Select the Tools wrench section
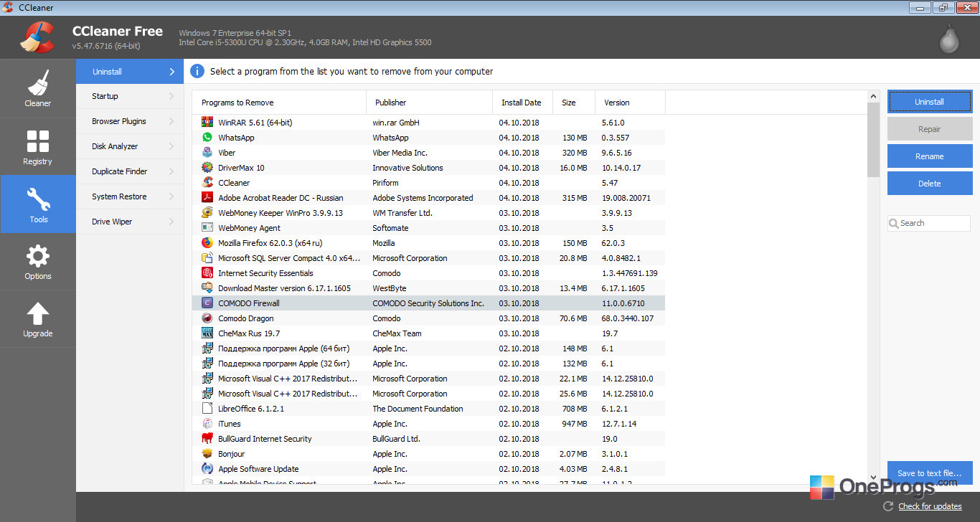This screenshot has width=980, height=522. pyautogui.click(x=38, y=204)
